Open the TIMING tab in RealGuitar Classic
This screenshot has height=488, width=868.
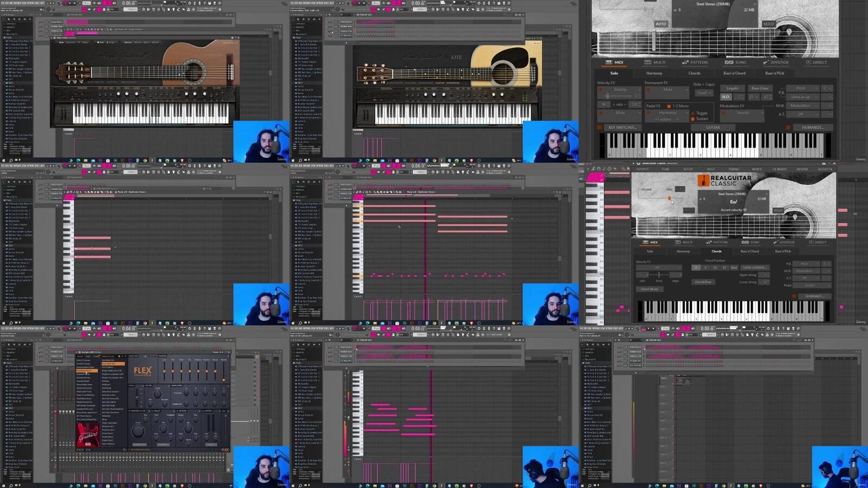tap(733, 169)
